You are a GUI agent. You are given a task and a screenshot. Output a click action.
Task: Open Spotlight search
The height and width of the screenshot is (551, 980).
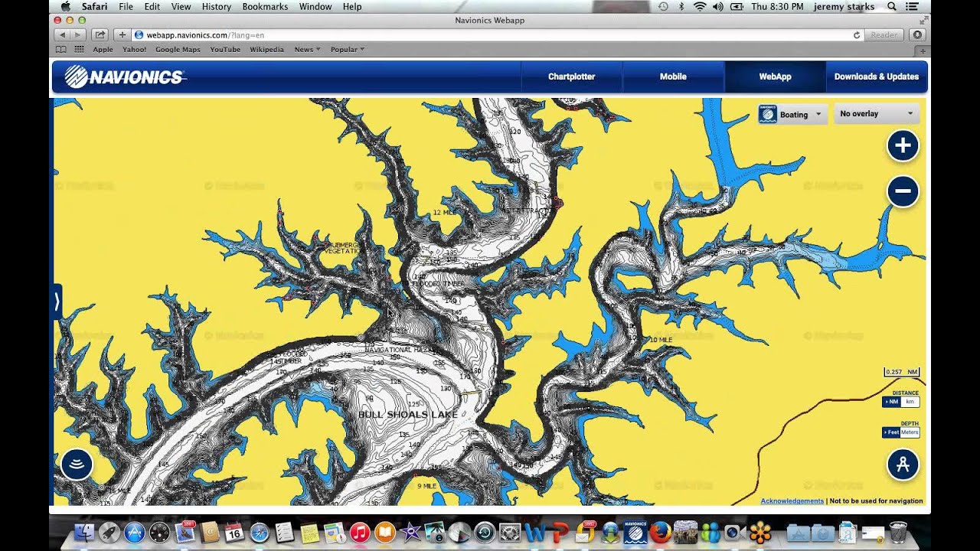(x=892, y=6)
